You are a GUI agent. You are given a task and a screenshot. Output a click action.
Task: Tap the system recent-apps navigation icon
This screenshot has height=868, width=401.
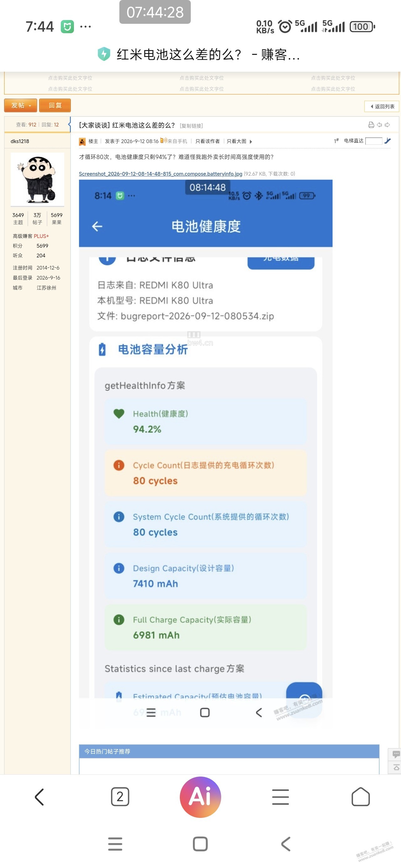coord(115,844)
